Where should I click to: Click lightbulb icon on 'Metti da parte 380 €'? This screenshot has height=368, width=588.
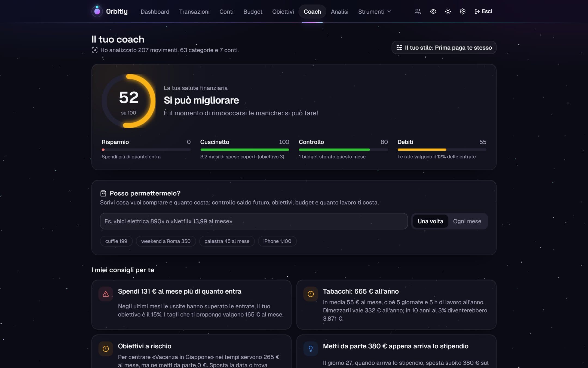tap(311, 349)
